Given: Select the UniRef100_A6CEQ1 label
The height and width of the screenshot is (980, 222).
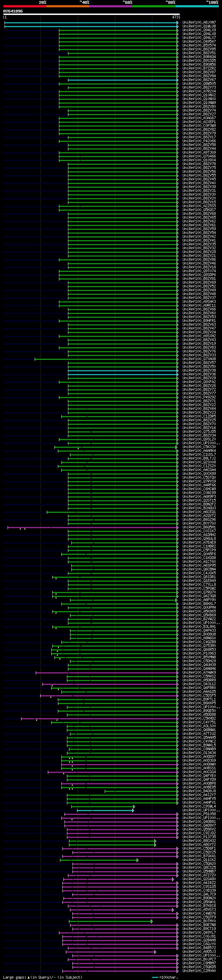Looking at the screenshot, I should [x=199, y=512].
